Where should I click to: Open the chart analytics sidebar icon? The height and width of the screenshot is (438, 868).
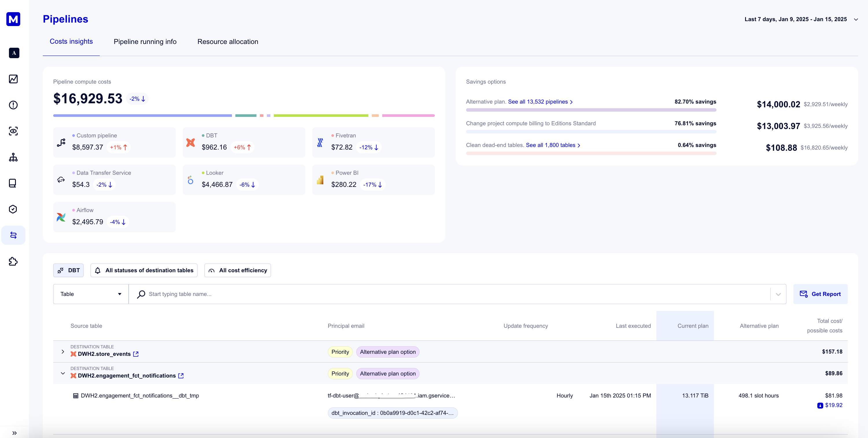pos(13,79)
